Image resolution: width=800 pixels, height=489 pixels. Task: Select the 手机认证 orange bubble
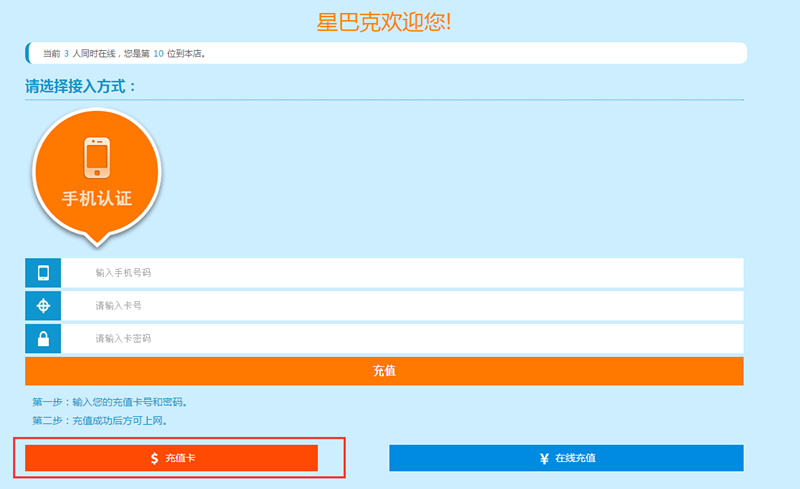[97, 176]
